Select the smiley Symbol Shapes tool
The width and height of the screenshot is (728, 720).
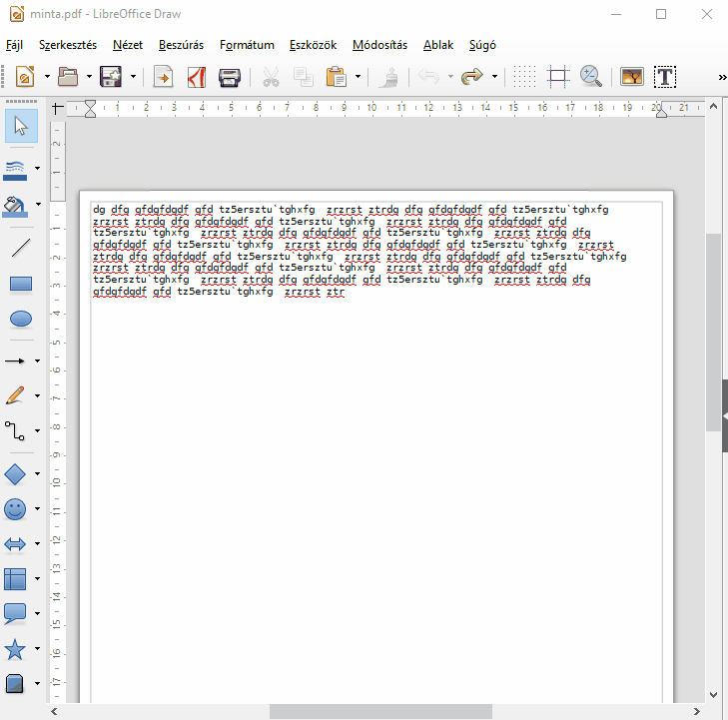pyautogui.click(x=16, y=509)
